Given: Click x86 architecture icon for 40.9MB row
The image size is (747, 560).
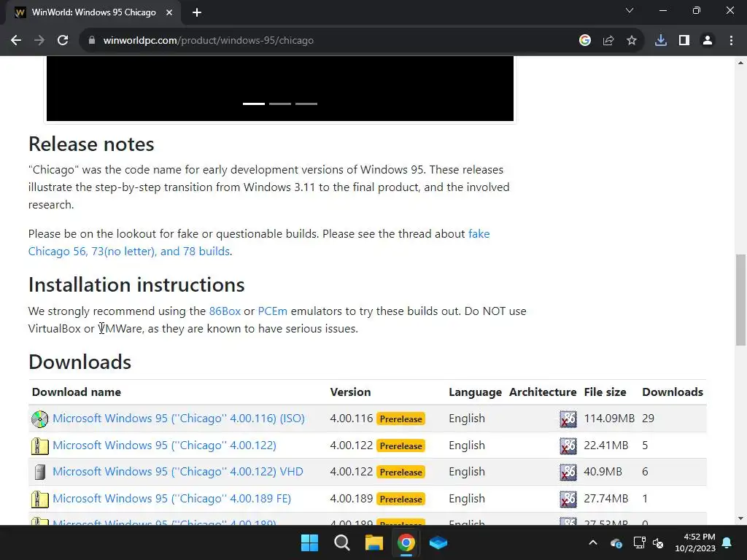Looking at the screenshot, I should pyautogui.click(x=568, y=472).
